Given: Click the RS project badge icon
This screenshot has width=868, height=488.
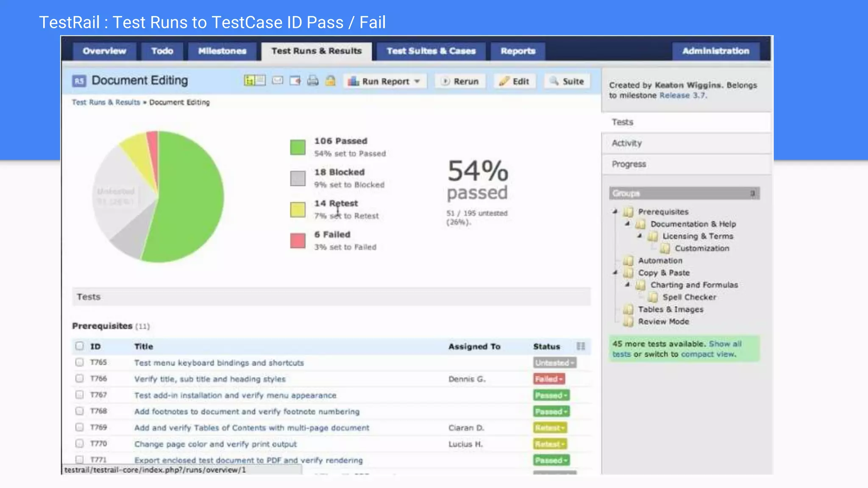Looking at the screenshot, I should (79, 81).
